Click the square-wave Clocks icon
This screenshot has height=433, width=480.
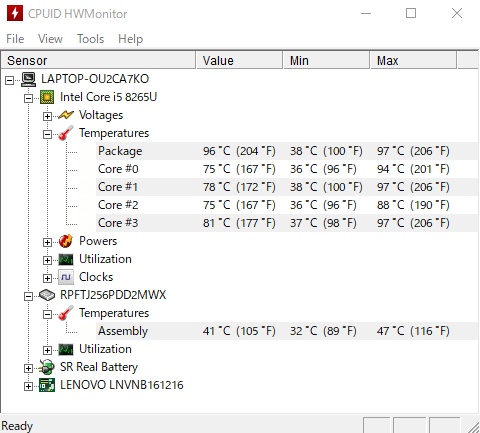[x=66, y=277]
